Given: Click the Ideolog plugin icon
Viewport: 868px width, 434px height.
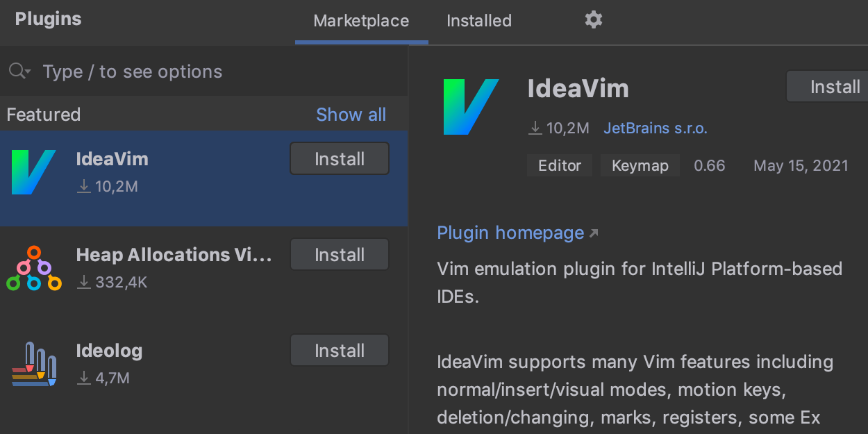Looking at the screenshot, I should pyautogui.click(x=33, y=364).
